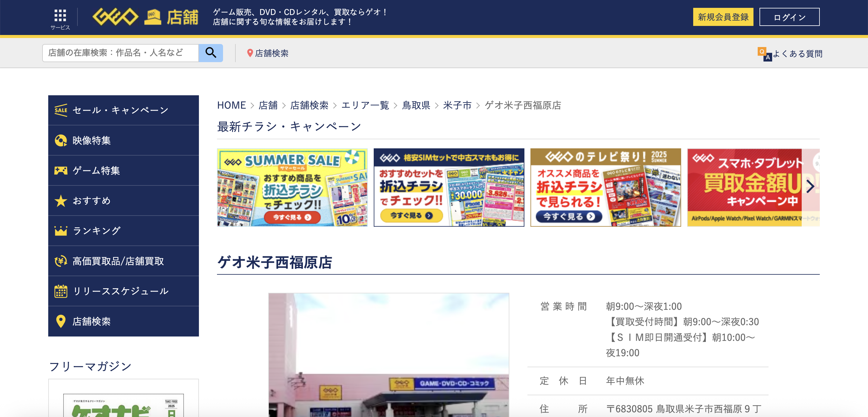Open the SUMMER SALE flyer banner

click(292, 188)
